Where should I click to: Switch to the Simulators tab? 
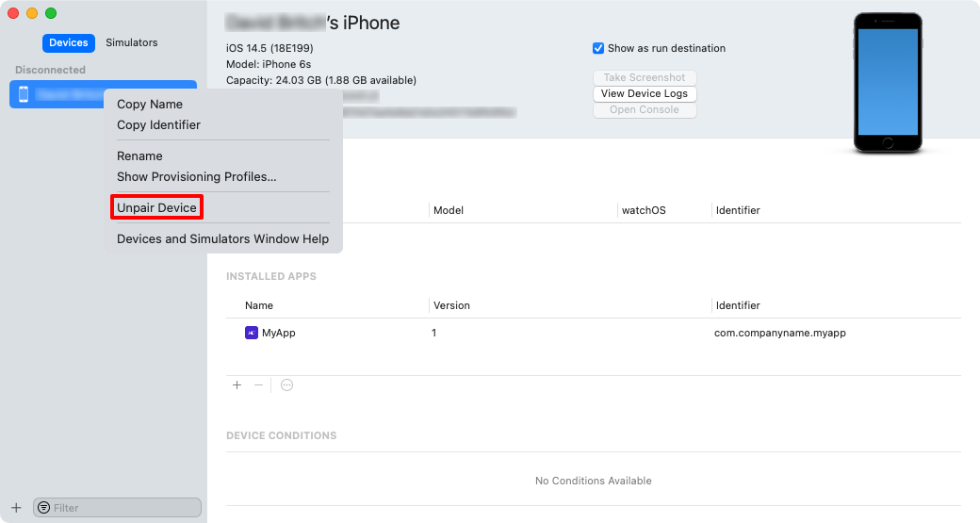click(x=131, y=42)
